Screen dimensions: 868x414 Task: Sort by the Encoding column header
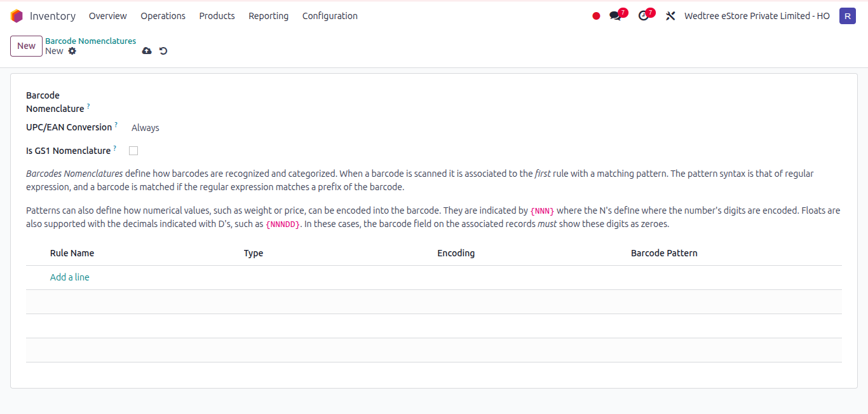point(456,253)
